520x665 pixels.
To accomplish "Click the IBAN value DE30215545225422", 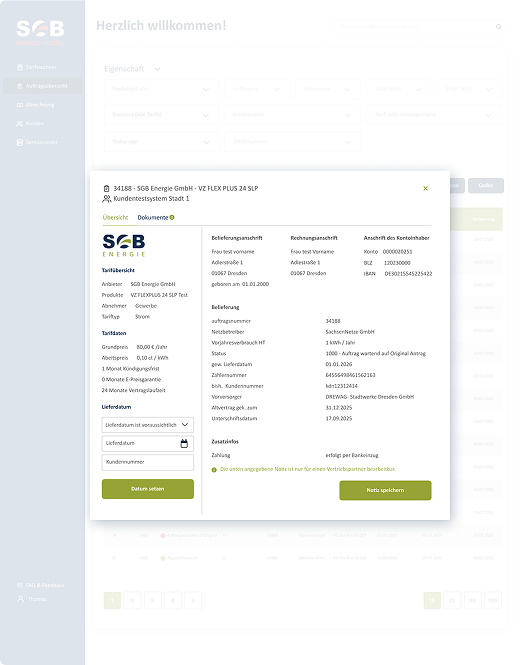I will coord(408,274).
